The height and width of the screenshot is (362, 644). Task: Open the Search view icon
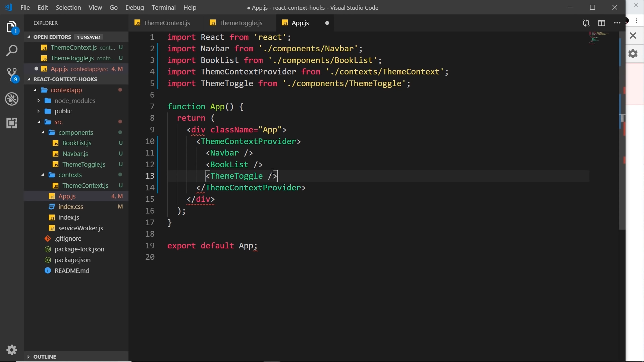[x=12, y=51]
